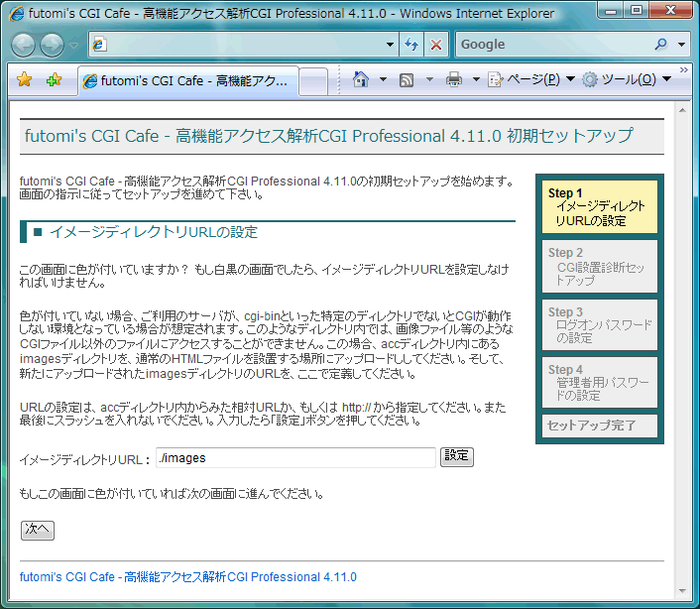Select the futomi's CGI Cafe browser tab
Viewport: 700px width, 609px height.
(x=188, y=80)
